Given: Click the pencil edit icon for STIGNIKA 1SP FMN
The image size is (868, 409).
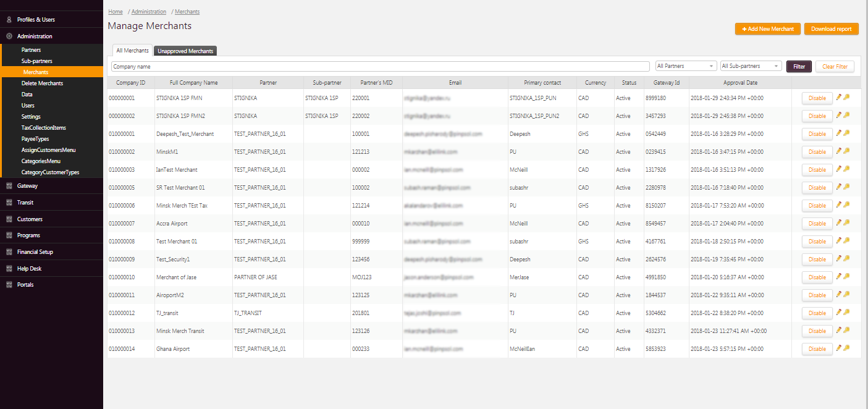Looking at the screenshot, I should [838, 97].
